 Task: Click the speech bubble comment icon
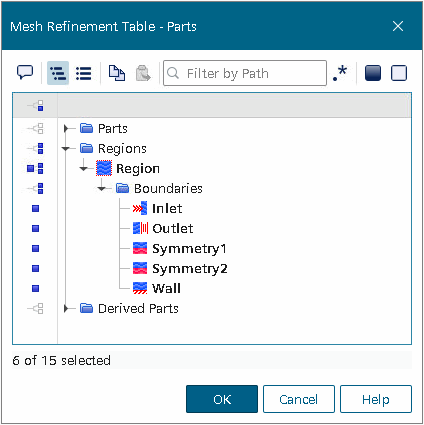coord(25,72)
